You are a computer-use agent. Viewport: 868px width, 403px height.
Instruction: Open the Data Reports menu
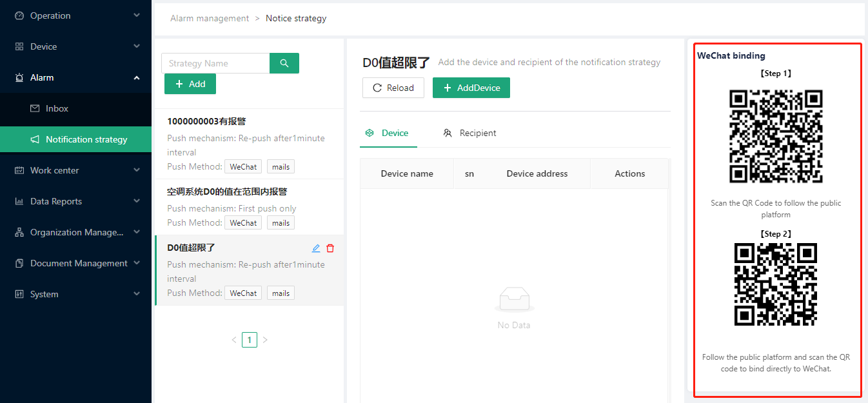[75, 201]
